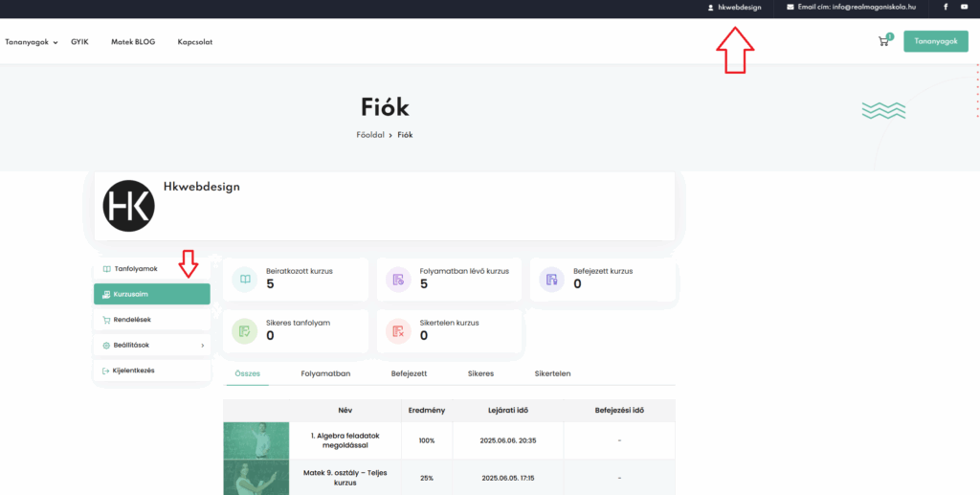The image size is (980, 495).
Task: Click the Sikertelen kurzus icon
Action: (398, 330)
